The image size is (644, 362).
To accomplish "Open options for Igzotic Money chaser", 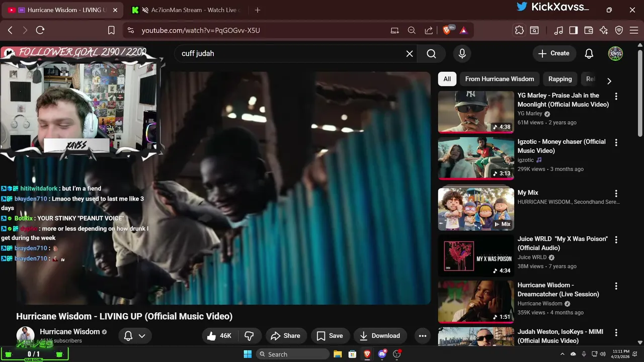I will pyautogui.click(x=616, y=143).
